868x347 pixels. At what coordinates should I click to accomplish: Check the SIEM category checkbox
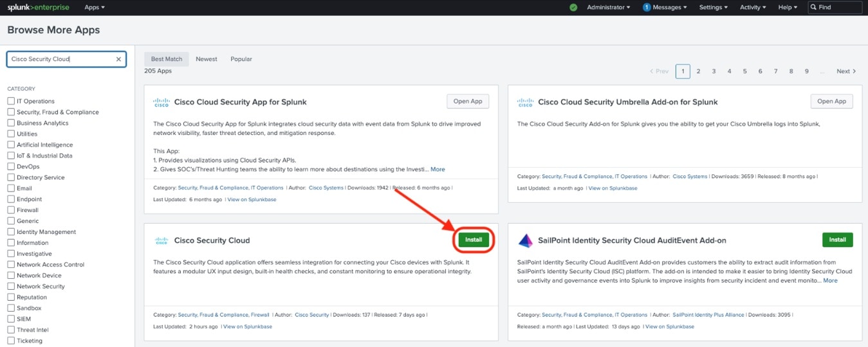click(11, 319)
